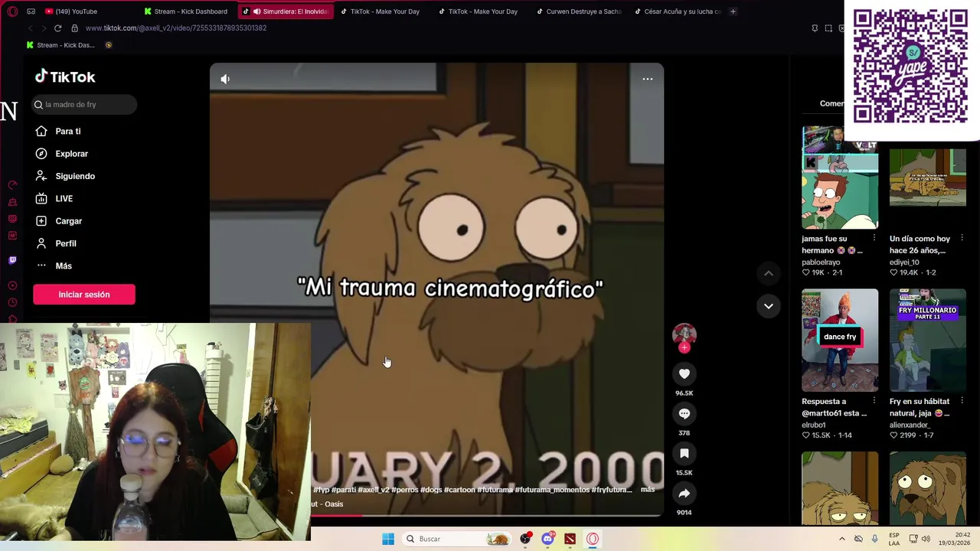The height and width of the screenshot is (551, 980).
Task: Switch to Stream - Kick Dashboard tab
Action: pos(185,11)
